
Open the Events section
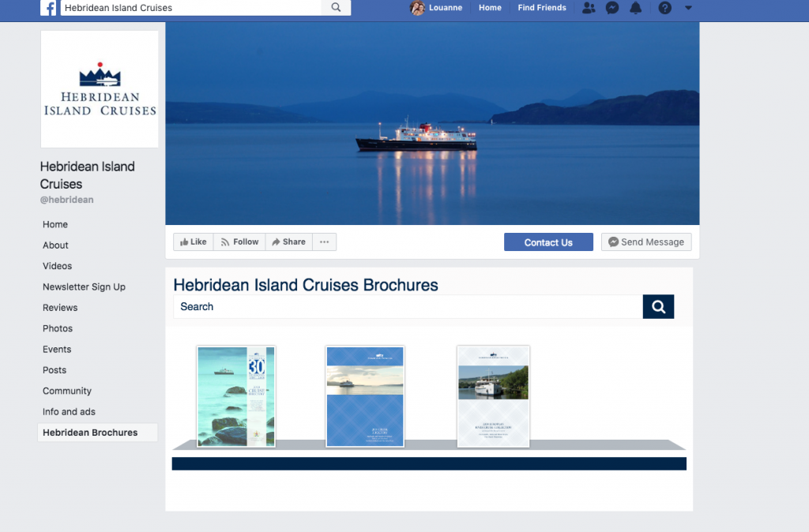(x=57, y=350)
